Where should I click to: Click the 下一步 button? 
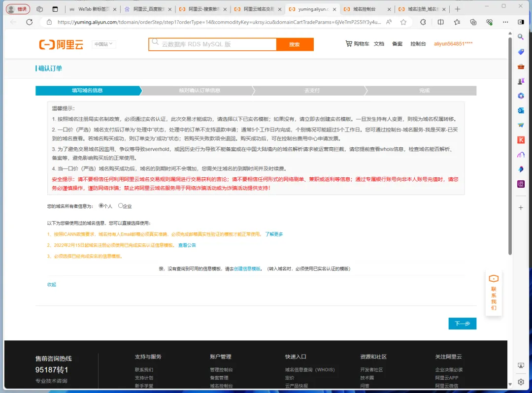462,324
